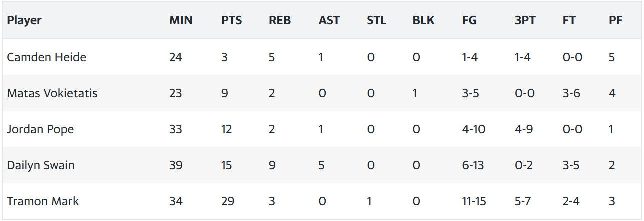644x221 pixels.
Task: Click the FG column header
Action: point(469,21)
